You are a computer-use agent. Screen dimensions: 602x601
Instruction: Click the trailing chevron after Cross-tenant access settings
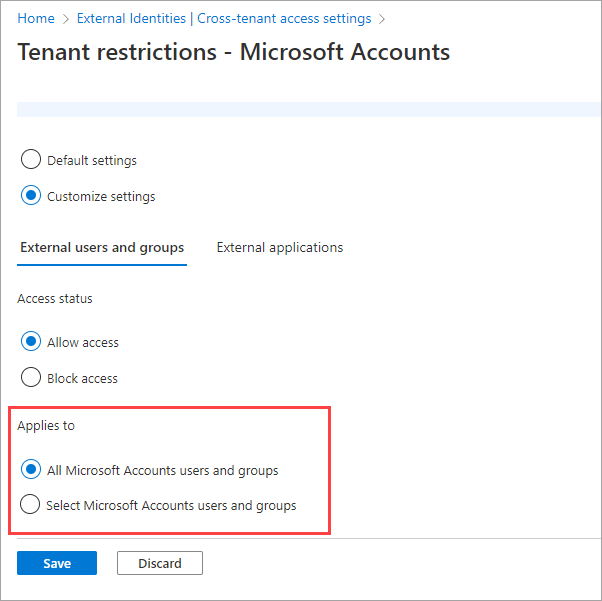381,18
